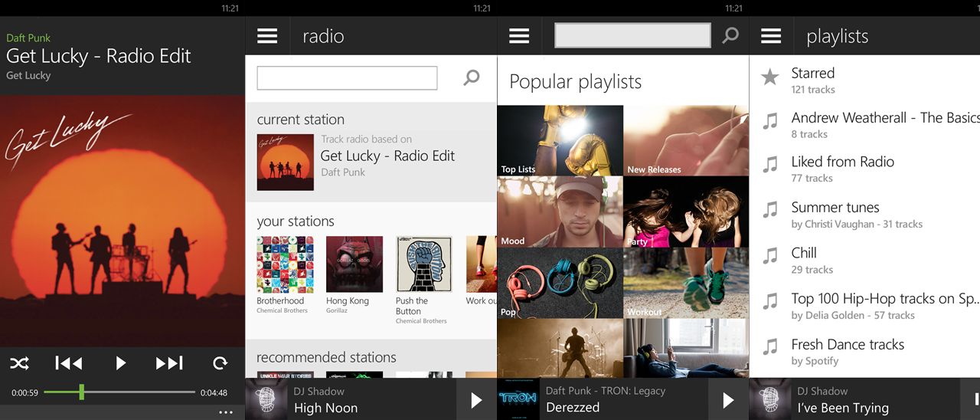Open the partially visible Work out station
Viewport: 980px width, 420px height.
click(481, 271)
